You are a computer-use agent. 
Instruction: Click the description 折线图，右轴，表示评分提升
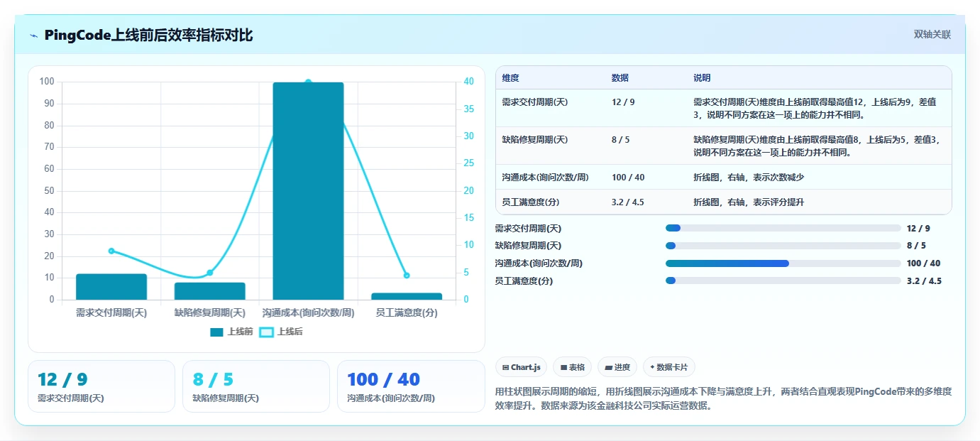click(749, 202)
